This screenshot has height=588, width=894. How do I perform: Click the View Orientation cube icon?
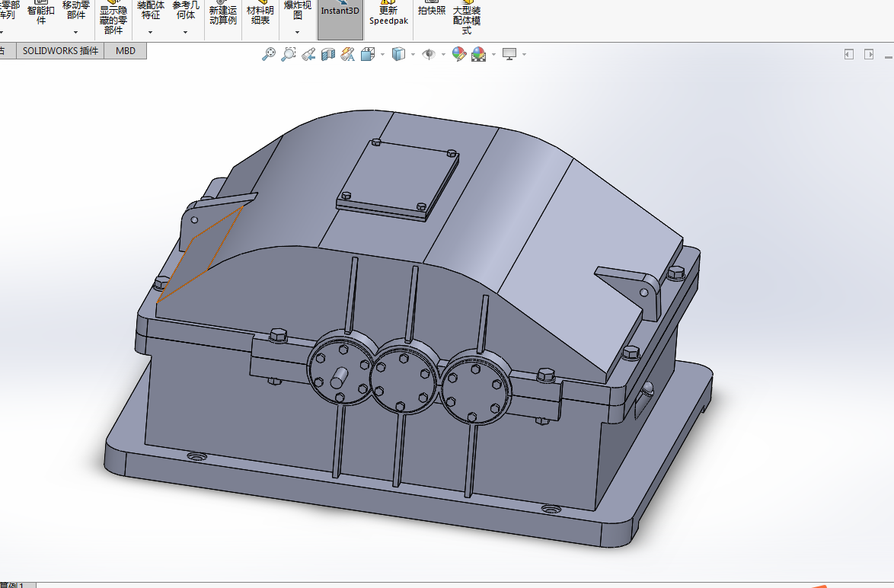368,54
